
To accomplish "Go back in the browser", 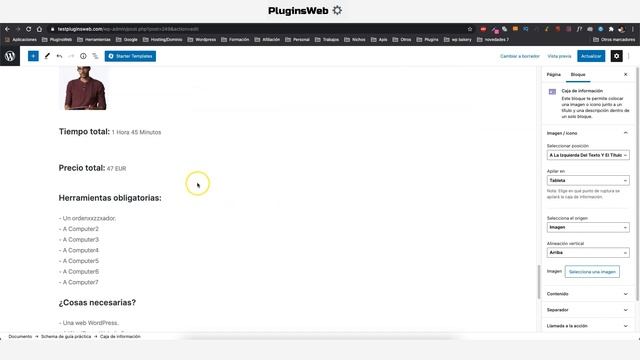I will [7, 29].
